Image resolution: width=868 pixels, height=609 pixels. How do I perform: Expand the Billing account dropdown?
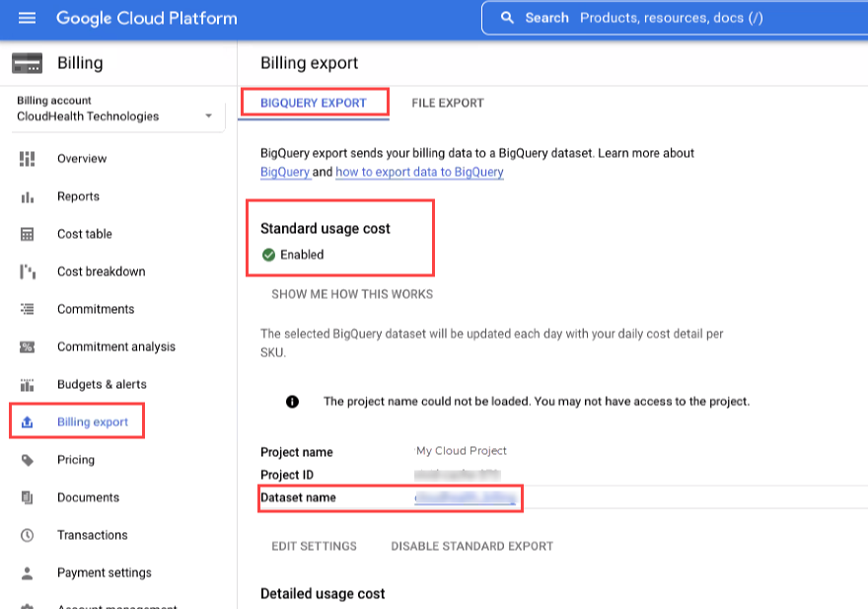point(208,116)
